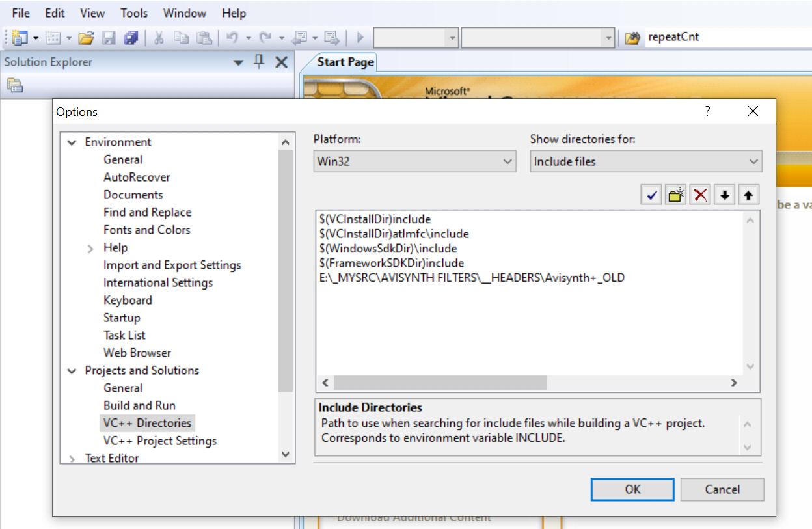Pin the Solution Explorer panel
This screenshot has width=812, height=529.
click(x=259, y=62)
